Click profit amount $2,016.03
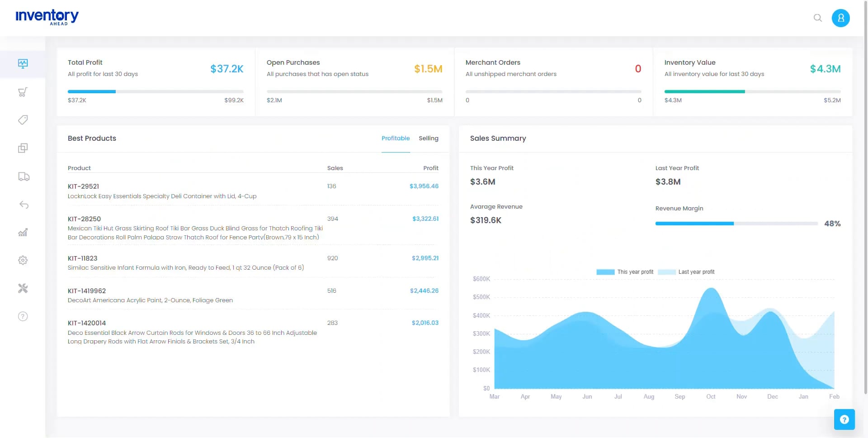Viewport: 868px width, 438px height. [x=425, y=323]
